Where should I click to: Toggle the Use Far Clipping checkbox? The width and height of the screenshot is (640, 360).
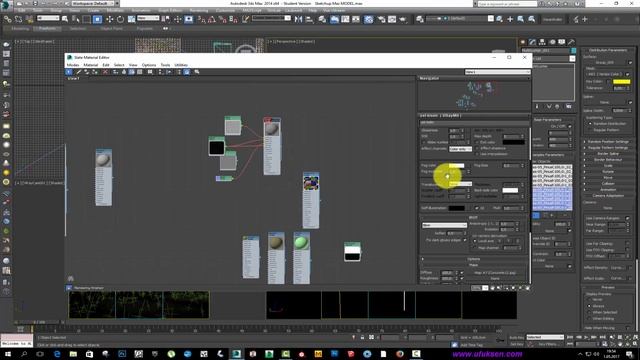tap(627, 244)
